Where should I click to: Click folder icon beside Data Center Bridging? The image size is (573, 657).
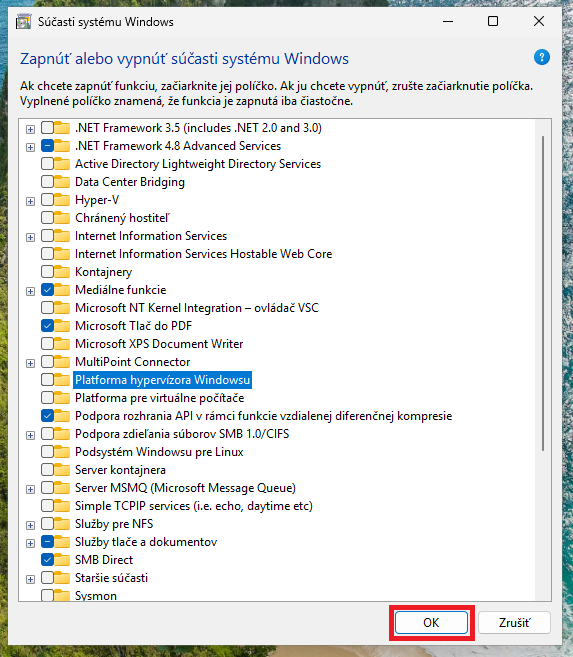click(x=62, y=182)
